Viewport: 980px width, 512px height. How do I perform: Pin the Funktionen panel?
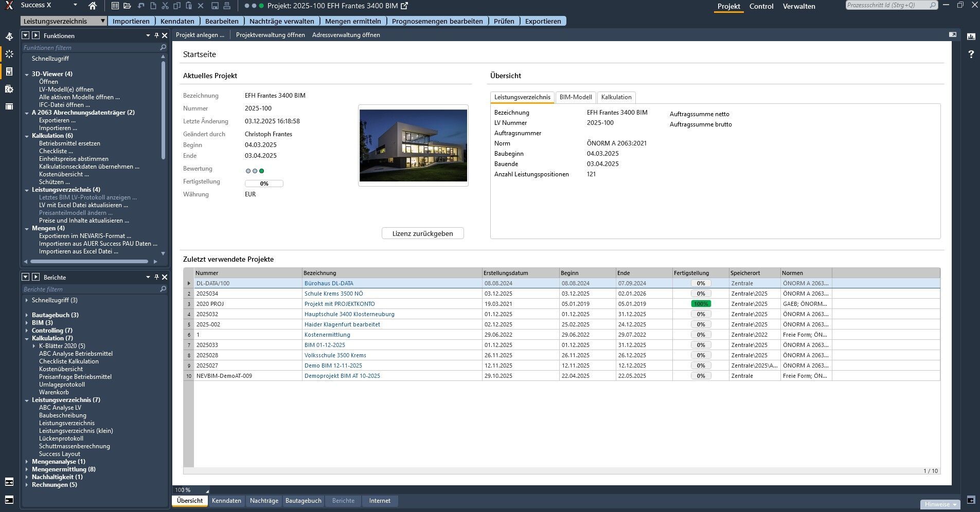pos(156,35)
